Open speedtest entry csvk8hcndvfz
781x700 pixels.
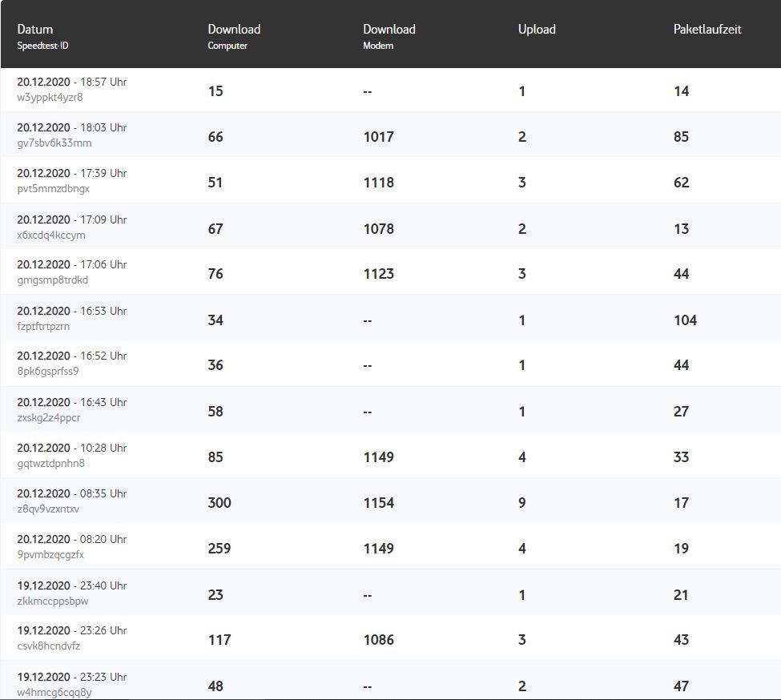48,646
